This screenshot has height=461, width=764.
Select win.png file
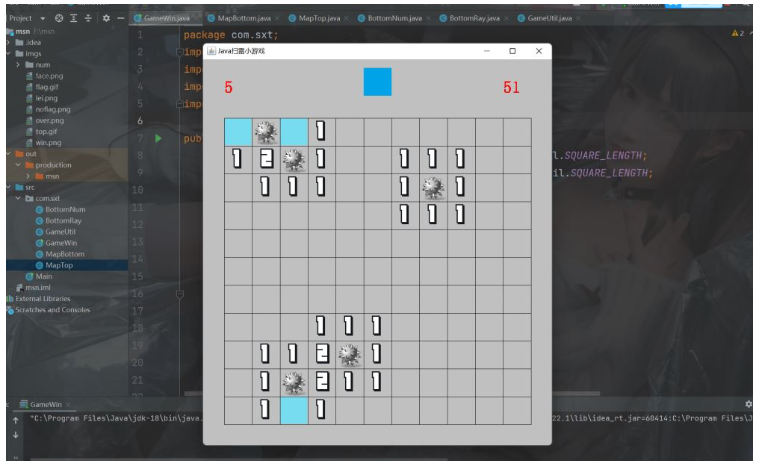[x=48, y=143]
